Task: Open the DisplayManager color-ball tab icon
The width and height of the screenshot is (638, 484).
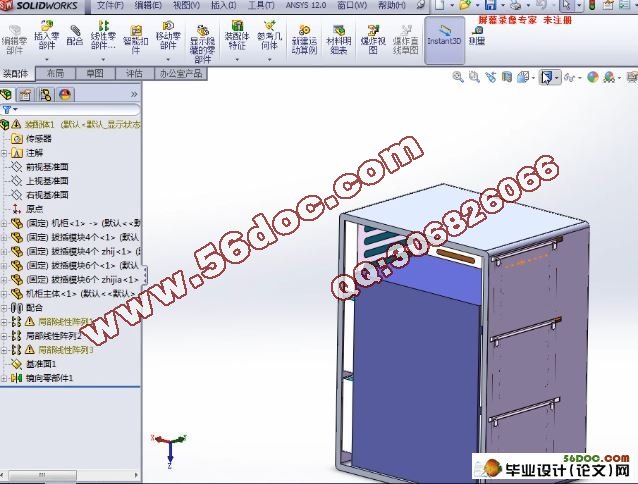Action: [65, 94]
